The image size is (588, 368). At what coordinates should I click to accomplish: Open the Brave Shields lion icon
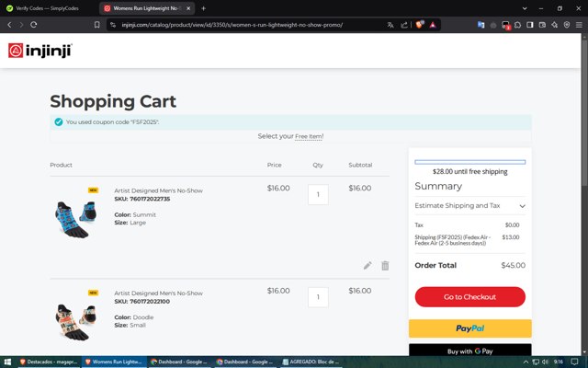[x=419, y=25]
